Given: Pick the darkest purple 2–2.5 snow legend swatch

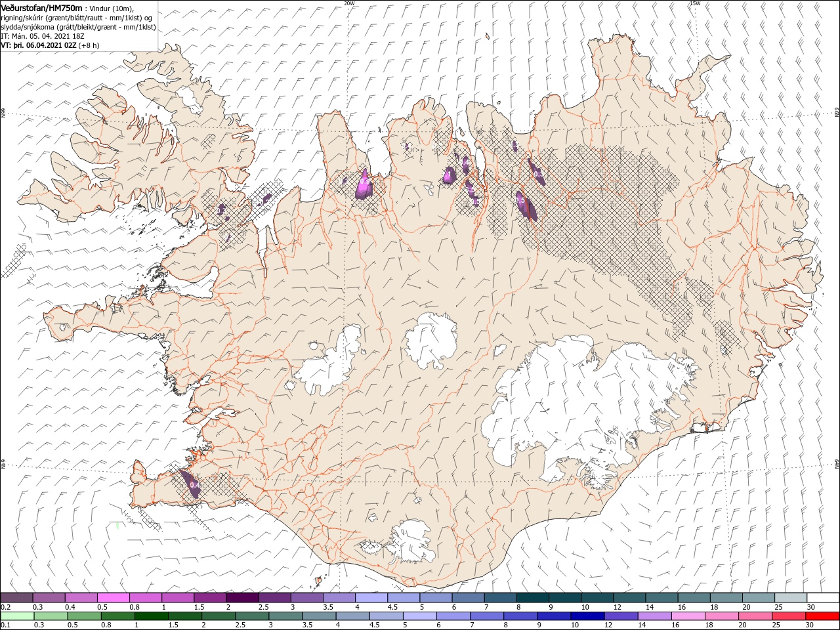Looking at the screenshot, I should pos(242,598).
